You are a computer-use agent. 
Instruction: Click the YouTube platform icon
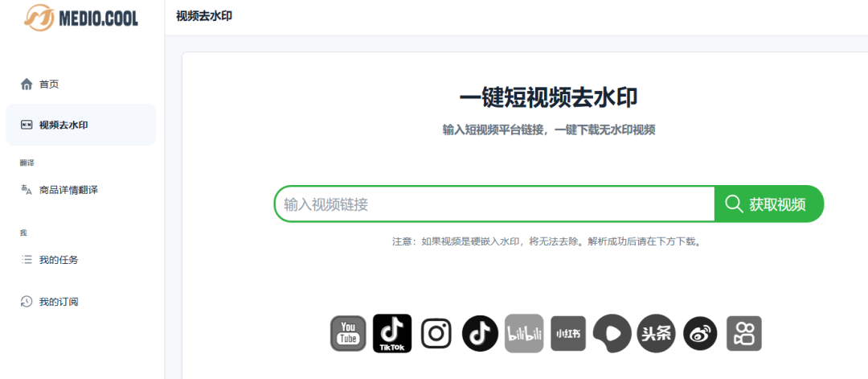click(348, 334)
